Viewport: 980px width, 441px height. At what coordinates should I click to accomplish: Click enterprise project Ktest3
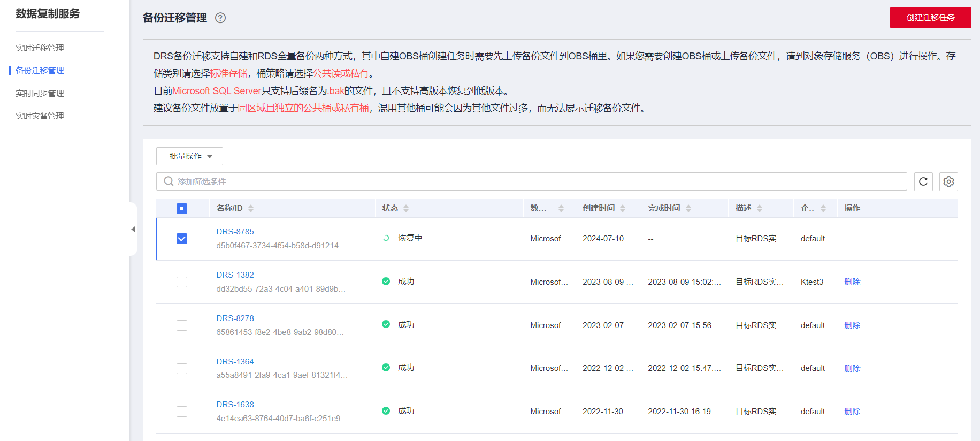pos(812,282)
